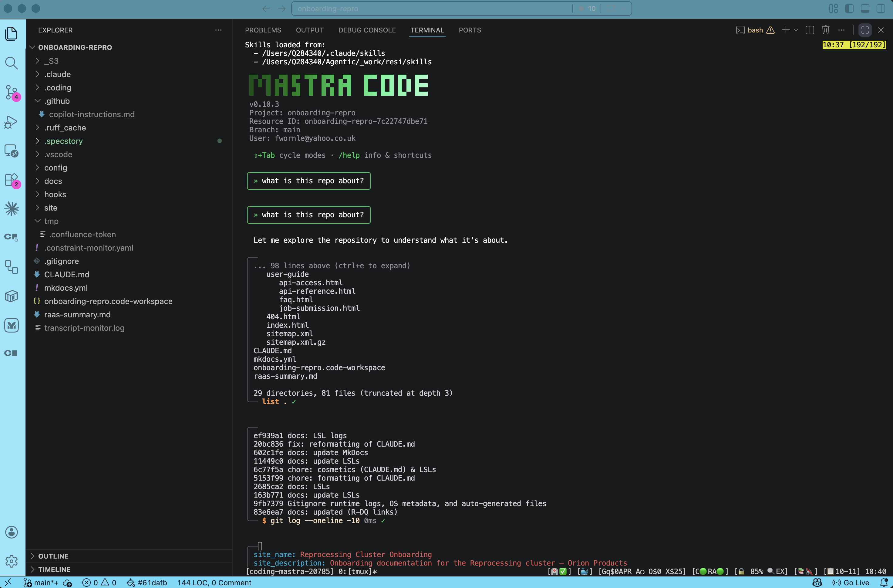Click the Copilot status icon

pyautogui.click(x=817, y=582)
